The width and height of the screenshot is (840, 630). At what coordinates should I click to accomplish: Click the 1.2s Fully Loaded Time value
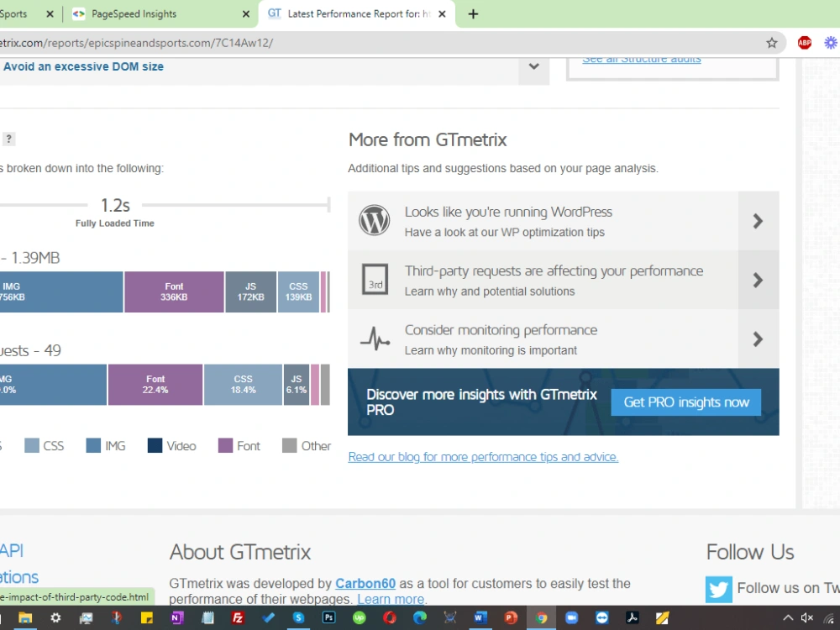point(115,205)
